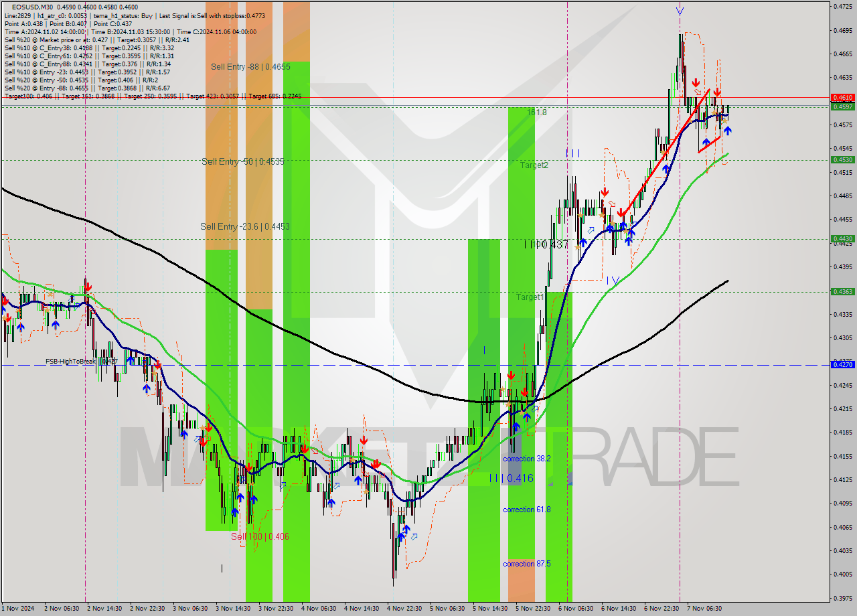Click the '1 Nov 2024' date label

click(17, 609)
